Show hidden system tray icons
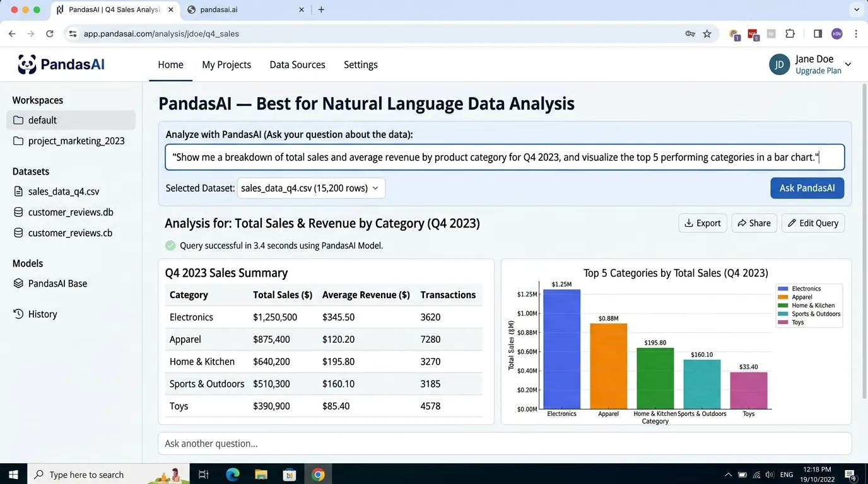The image size is (868, 484). (x=728, y=475)
